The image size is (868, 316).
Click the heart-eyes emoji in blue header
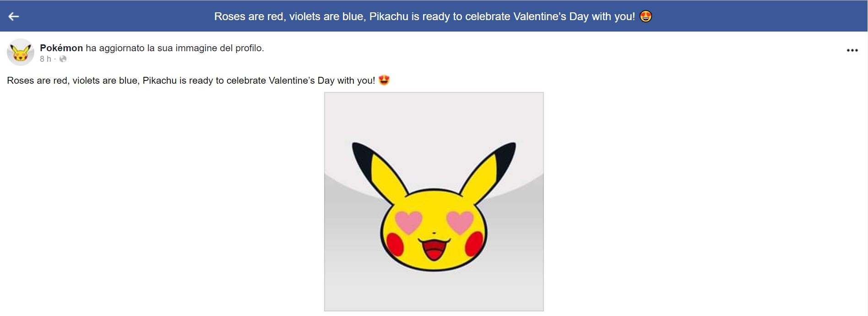[646, 16]
